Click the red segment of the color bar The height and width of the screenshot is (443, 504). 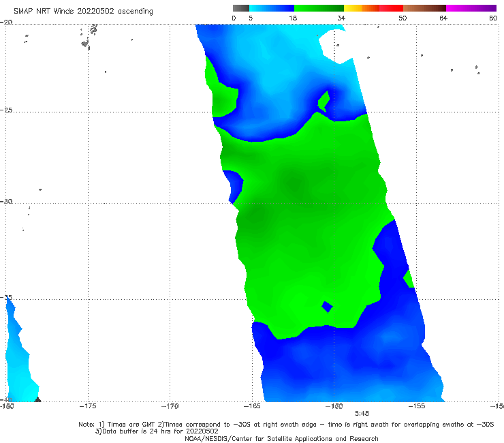(x=391, y=8)
